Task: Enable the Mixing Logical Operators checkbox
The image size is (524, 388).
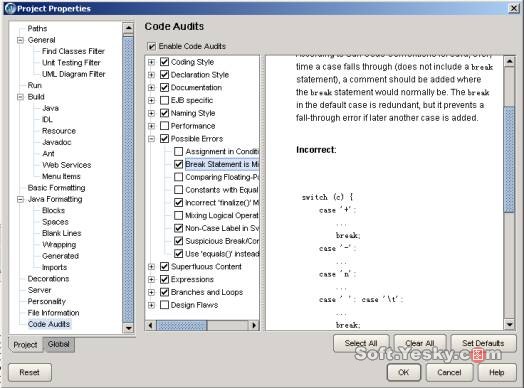Action: pos(179,216)
